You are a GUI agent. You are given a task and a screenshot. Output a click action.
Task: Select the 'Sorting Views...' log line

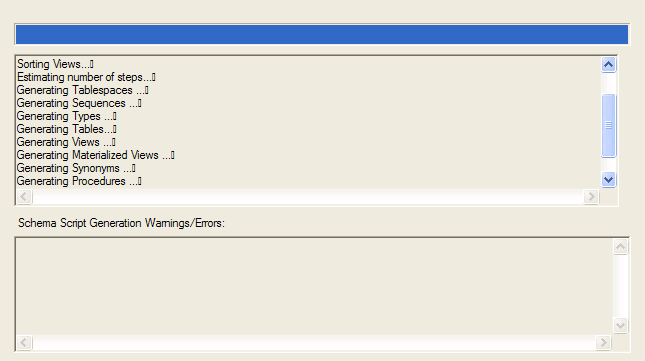55,64
